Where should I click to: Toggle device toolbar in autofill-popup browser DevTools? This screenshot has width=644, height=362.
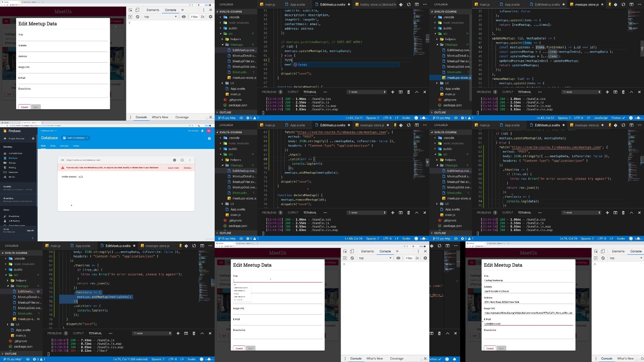point(352,251)
